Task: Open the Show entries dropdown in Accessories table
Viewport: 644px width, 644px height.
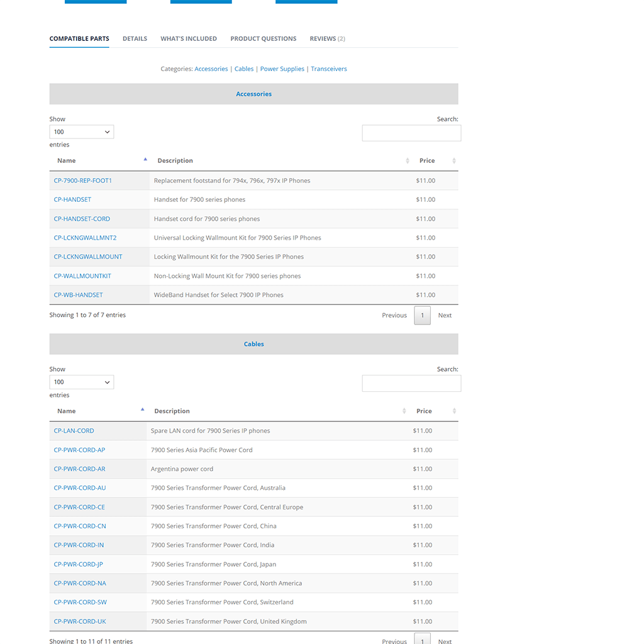Action: pos(81,131)
